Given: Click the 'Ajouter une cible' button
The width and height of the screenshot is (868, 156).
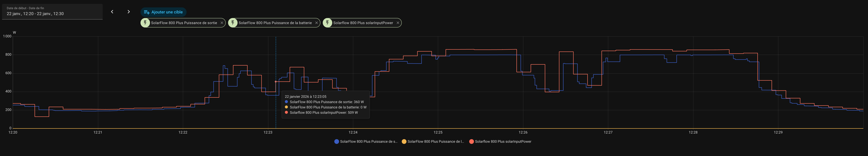Looking at the screenshot, I should (163, 12).
